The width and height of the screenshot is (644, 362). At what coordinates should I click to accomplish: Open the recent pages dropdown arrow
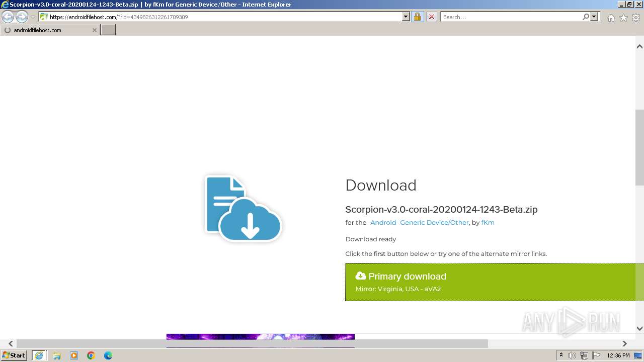pos(33,17)
